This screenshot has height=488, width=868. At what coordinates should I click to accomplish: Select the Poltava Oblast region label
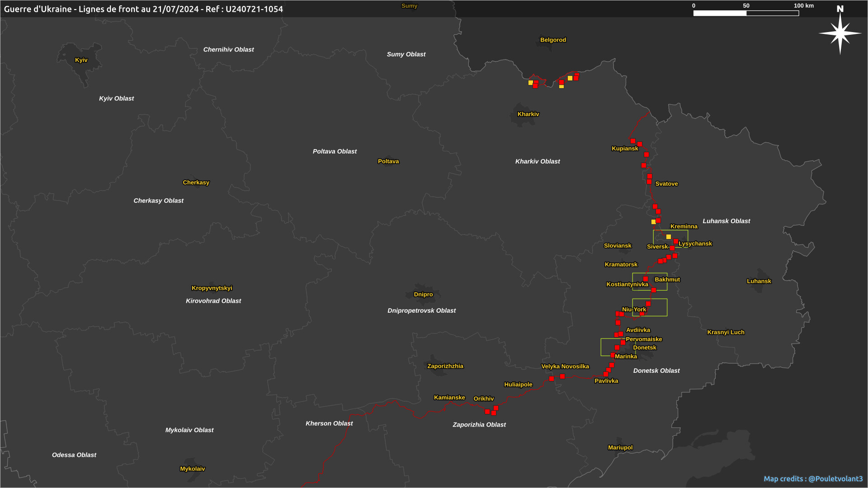[x=335, y=152]
